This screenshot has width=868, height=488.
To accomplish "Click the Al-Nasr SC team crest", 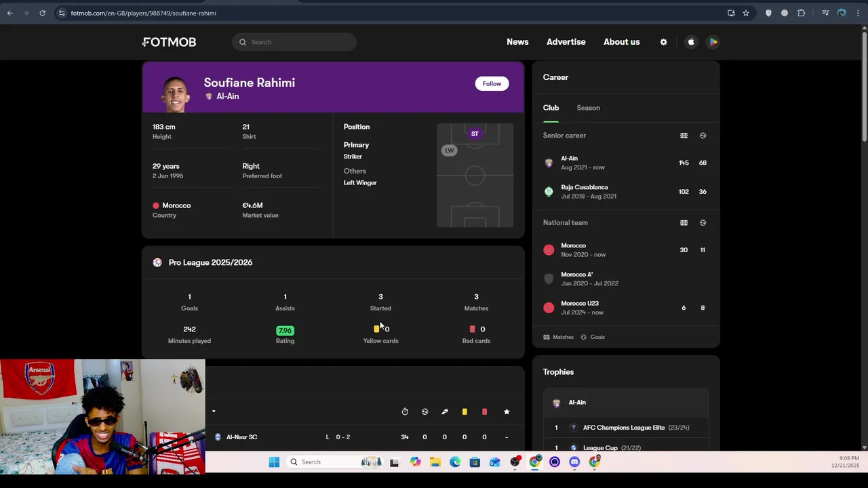I will coord(218,437).
